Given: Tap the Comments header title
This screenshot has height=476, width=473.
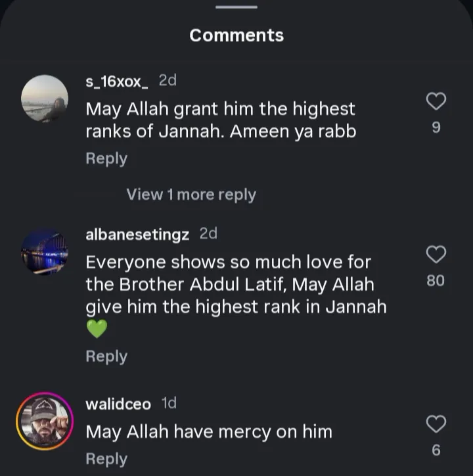Looking at the screenshot, I should pos(236,36).
